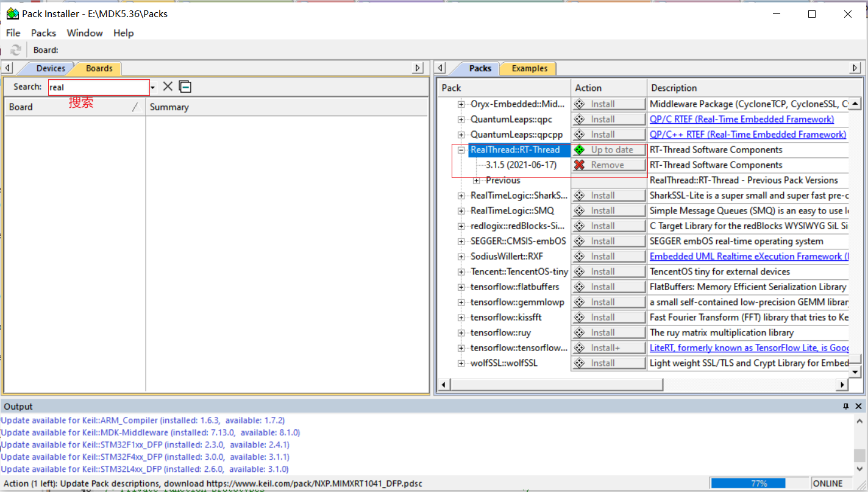Click the refresh Packs icon on the toolbar
868x492 pixels.
click(15, 49)
